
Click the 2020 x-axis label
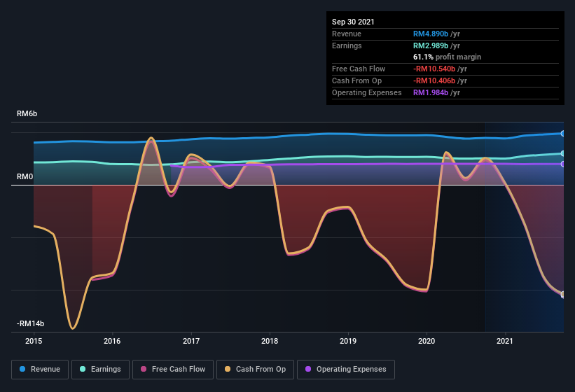coord(427,341)
